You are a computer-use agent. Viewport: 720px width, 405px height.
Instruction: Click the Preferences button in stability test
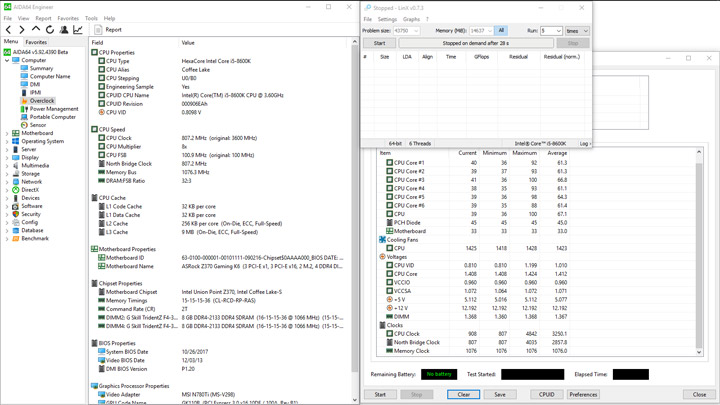pyautogui.click(x=583, y=394)
